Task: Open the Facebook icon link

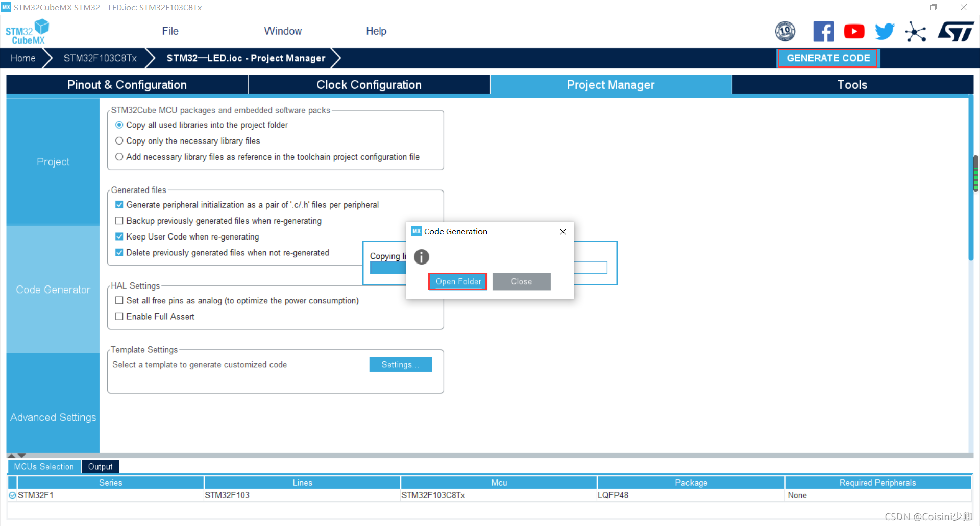Action: tap(823, 31)
